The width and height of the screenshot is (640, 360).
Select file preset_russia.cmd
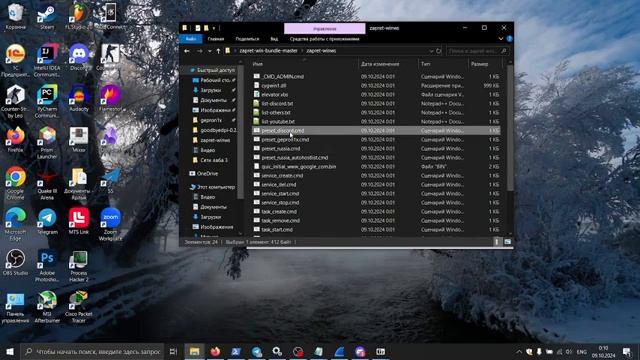tap(281, 149)
